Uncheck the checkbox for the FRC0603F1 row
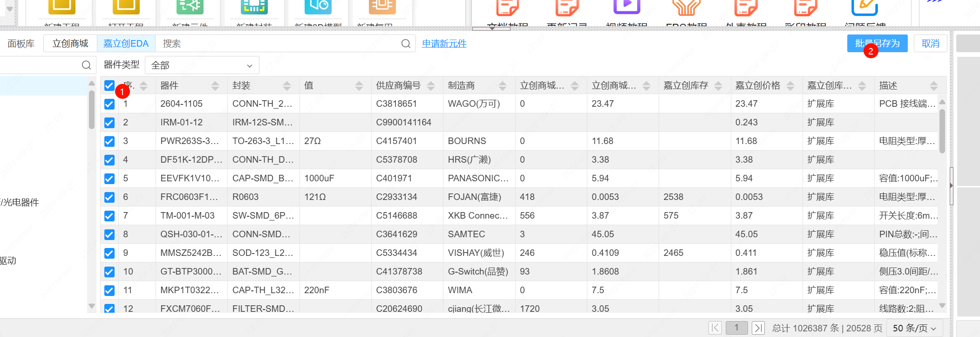 point(109,197)
